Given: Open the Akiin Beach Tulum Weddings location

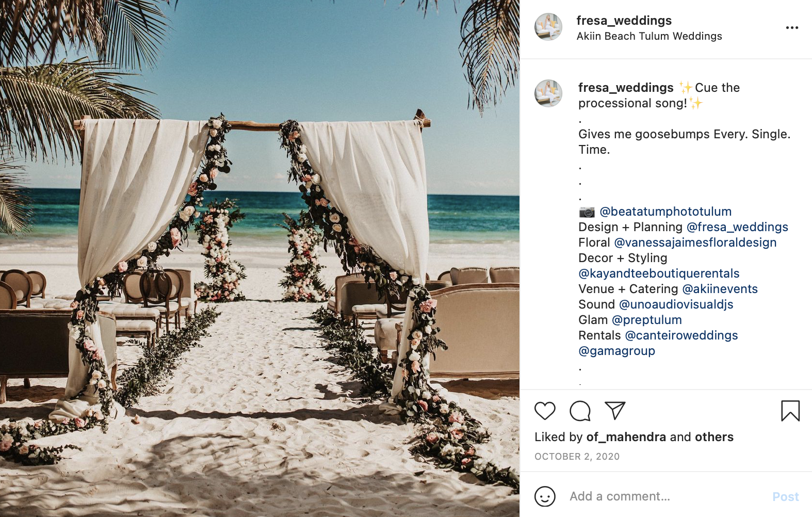Looking at the screenshot, I should click(649, 36).
